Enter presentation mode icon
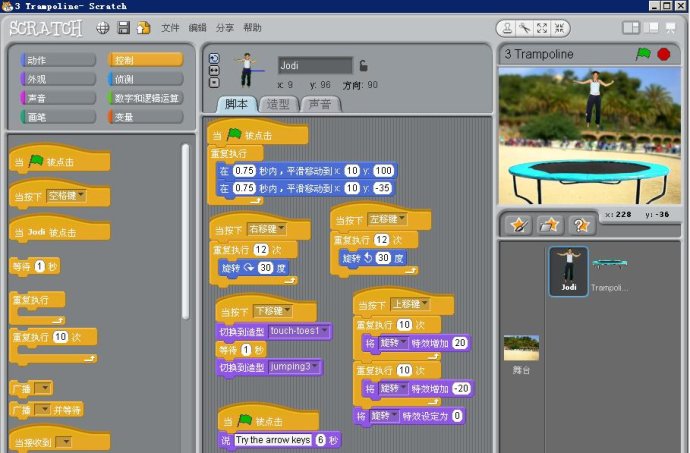Viewport: 690px width, 453px height. coord(670,28)
